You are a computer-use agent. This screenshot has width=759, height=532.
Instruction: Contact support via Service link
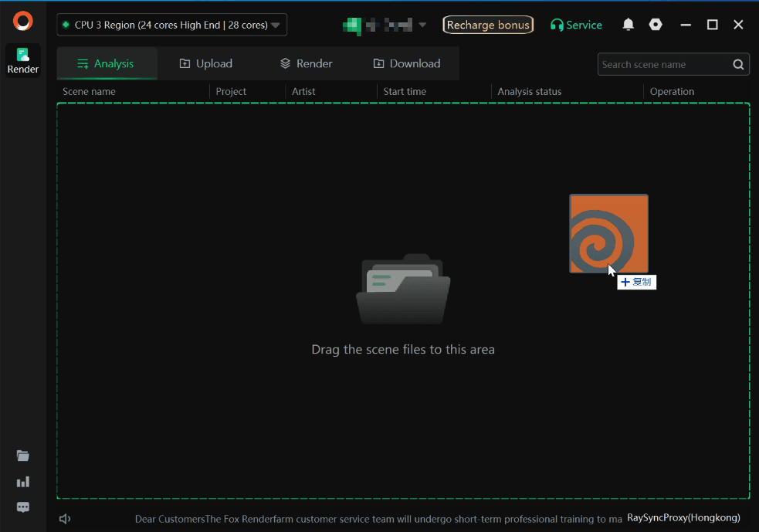tap(575, 25)
